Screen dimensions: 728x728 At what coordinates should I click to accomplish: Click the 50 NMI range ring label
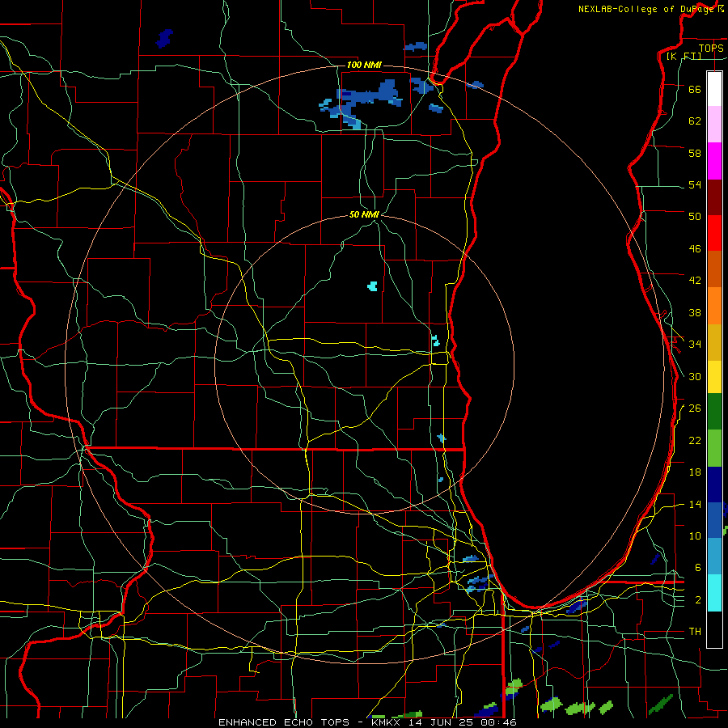(x=364, y=214)
